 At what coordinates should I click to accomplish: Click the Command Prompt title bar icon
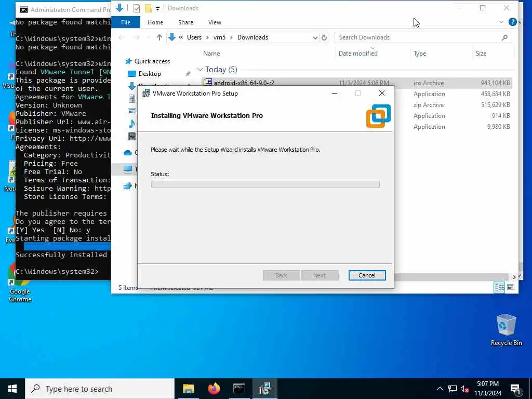(x=24, y=9)
